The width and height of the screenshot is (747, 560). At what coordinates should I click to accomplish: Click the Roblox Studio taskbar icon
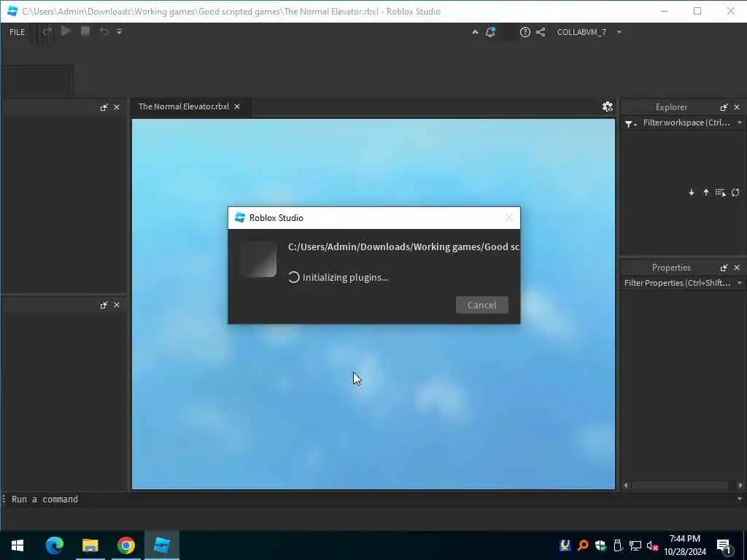point(162,545)
